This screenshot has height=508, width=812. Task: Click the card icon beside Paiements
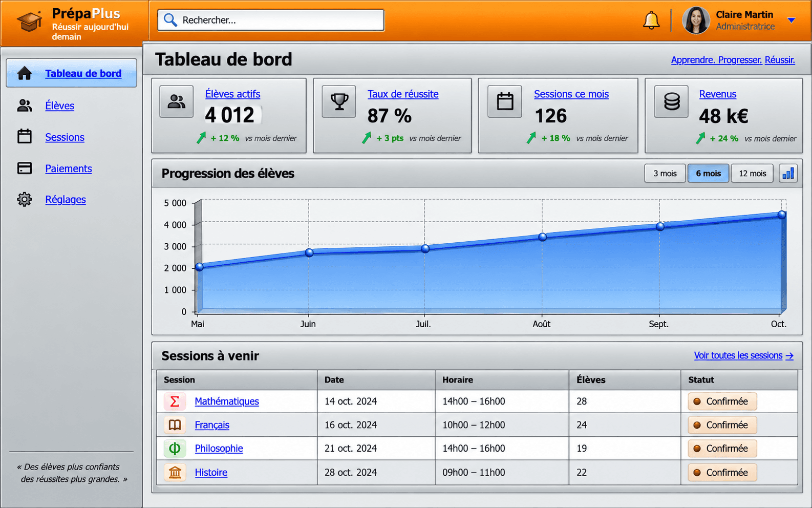coord(25,168)
